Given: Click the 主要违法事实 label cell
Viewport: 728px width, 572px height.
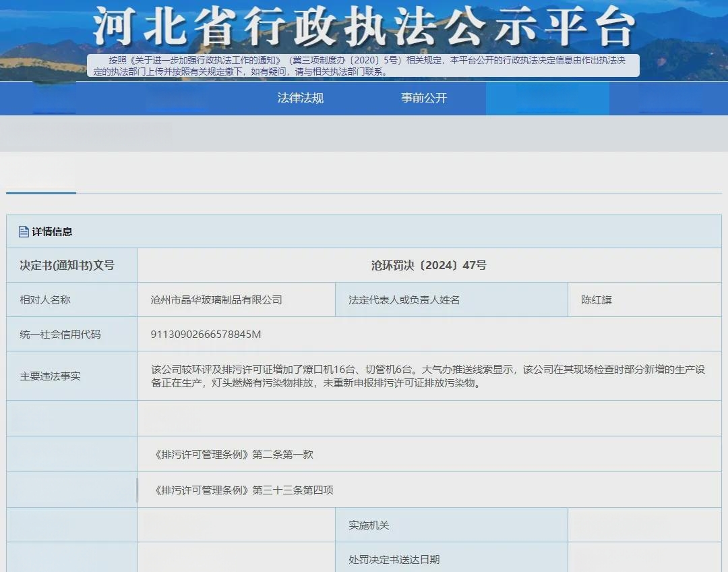Looking at the screenshot, I should [72, 376].
